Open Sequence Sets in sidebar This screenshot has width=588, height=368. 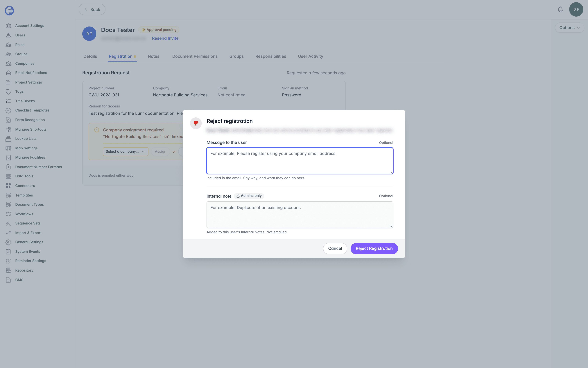28,223
